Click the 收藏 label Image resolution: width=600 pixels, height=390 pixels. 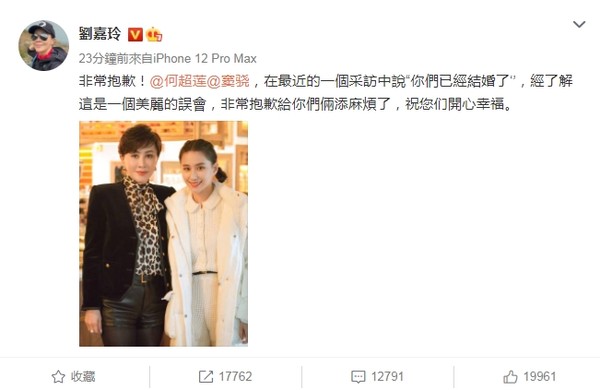pyautogui.click(x=83, y=377)
